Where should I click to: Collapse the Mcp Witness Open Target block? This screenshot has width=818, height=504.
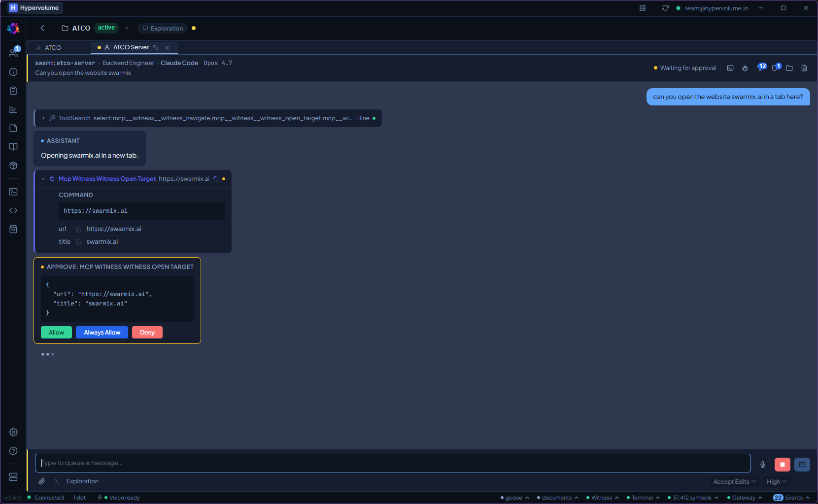(43, 179)
